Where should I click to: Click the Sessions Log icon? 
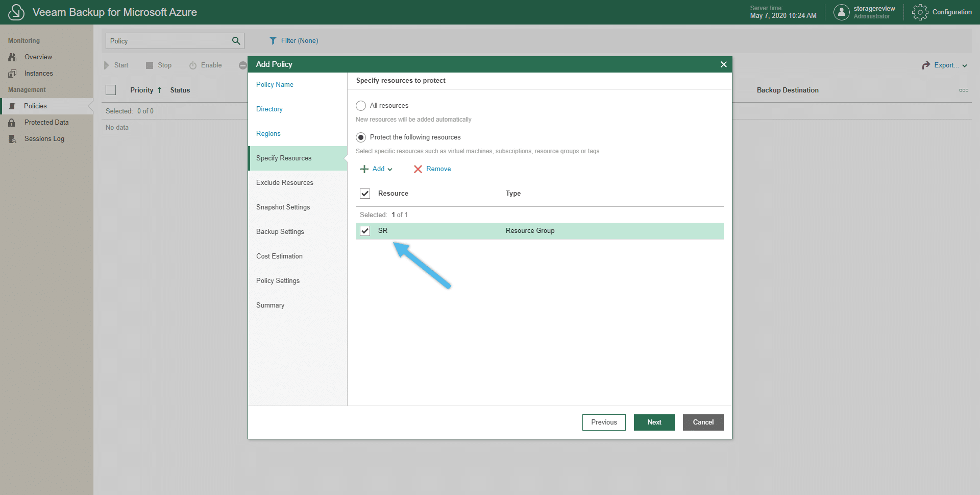[x=12, y=139]
